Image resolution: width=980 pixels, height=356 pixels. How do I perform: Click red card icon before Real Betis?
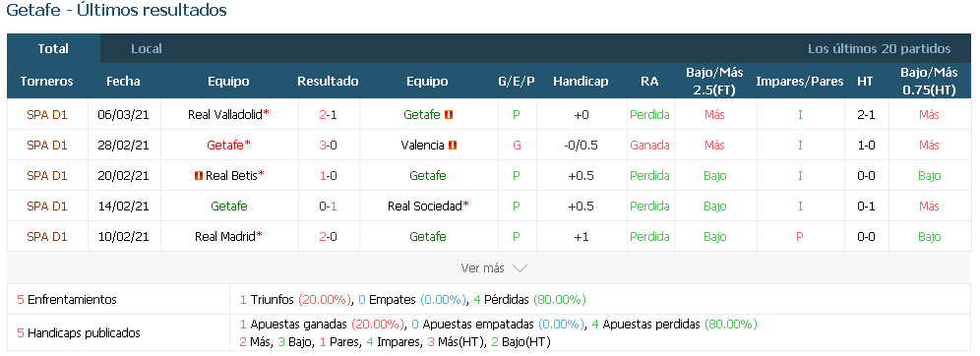199,176
